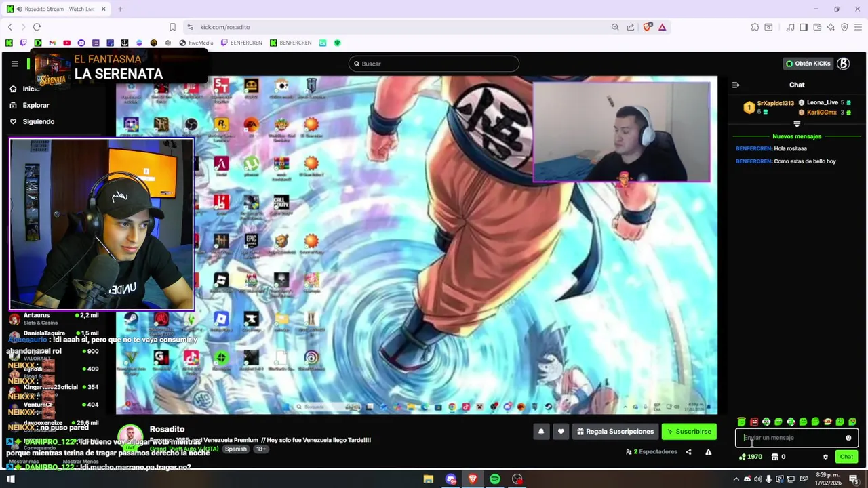Toggle the notification bell for Rosadito
This screenshot has height=488, width=868.
pyautogui.click(x=541, y=431)
